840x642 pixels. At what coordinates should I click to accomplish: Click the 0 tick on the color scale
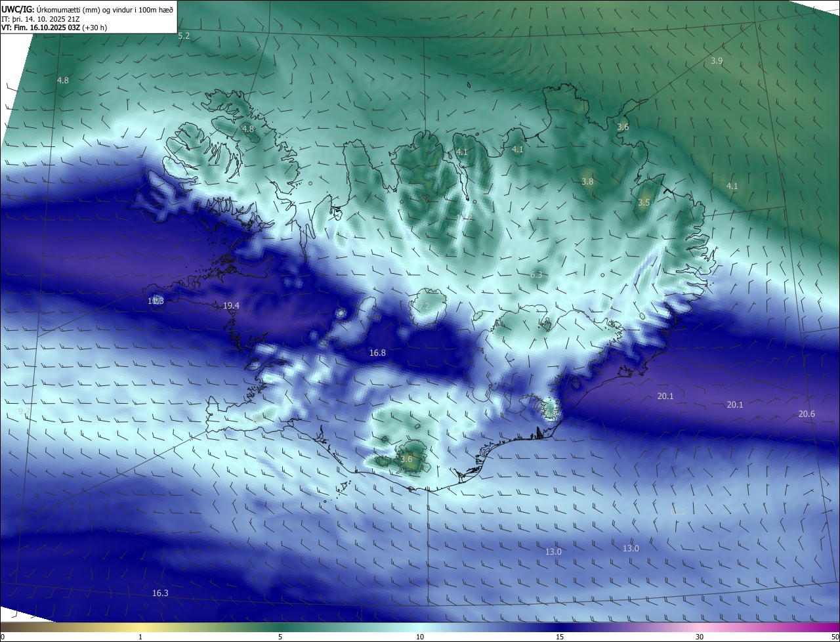(3, 637)
